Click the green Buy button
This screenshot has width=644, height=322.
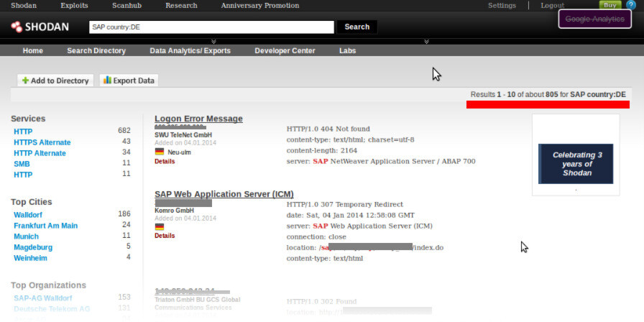610,5
